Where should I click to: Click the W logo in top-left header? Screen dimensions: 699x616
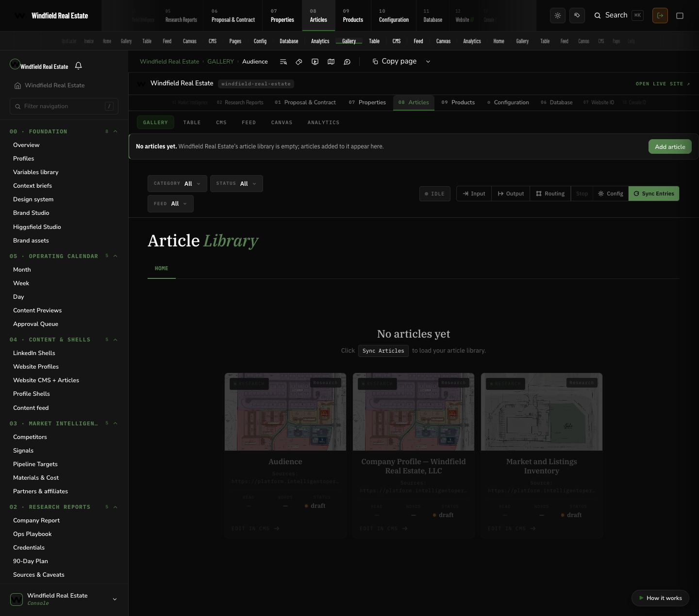click(x=19, y=16)
